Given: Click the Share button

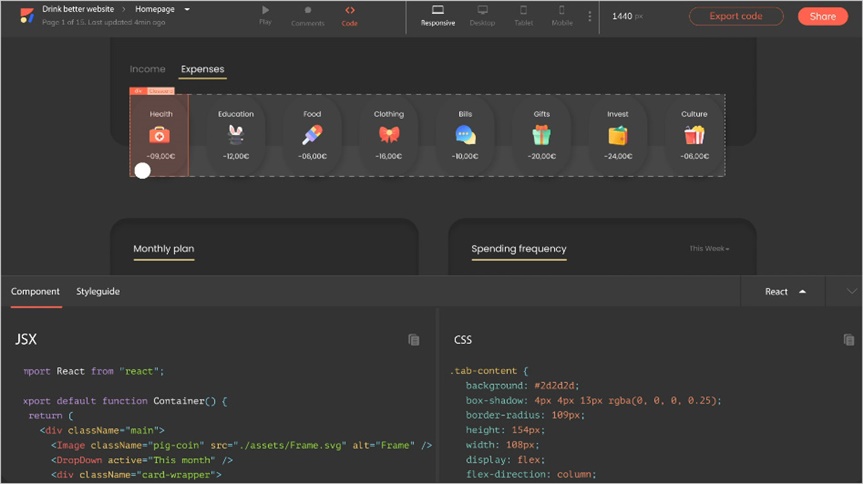Looking at the screenshot, I should click(x=822, y=16).
